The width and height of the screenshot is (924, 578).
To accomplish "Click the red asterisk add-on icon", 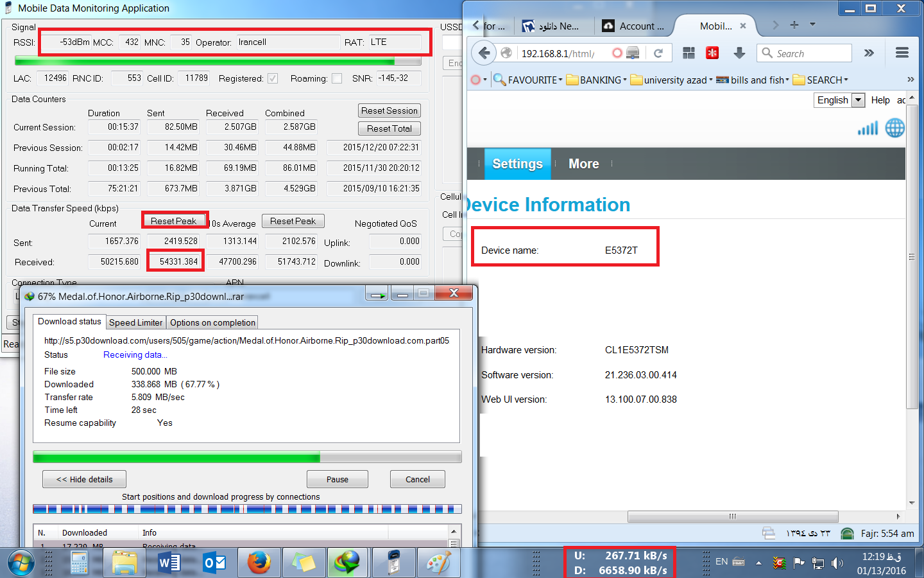I will tap(712, 53).
